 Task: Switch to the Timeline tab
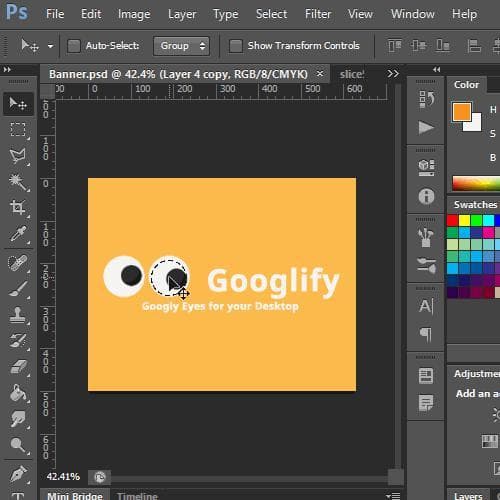[137, 496]
